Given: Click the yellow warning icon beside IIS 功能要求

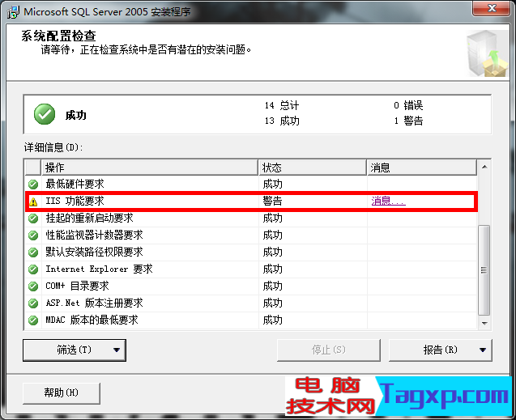Looking at the screenshot, I should click(33, 202).
